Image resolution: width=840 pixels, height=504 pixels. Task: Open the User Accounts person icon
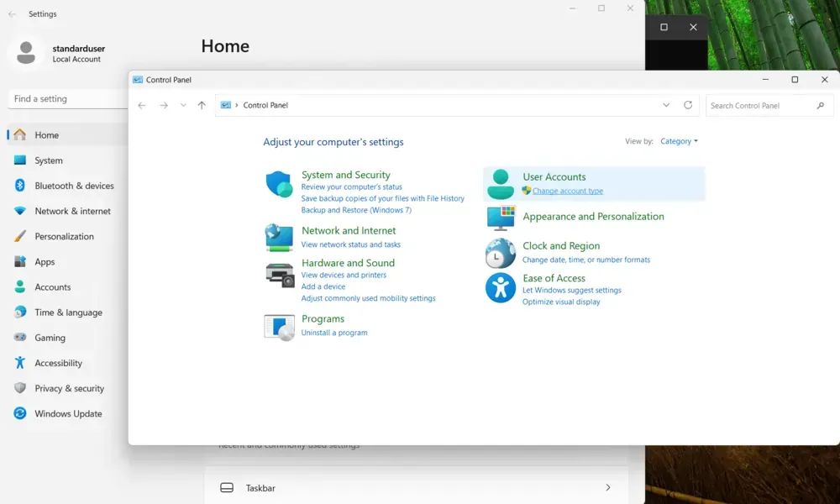(x=501, y=184)
